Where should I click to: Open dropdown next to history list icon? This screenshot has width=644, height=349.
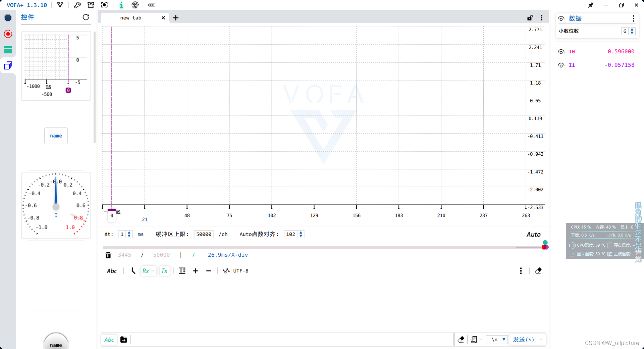coord(481,340)
